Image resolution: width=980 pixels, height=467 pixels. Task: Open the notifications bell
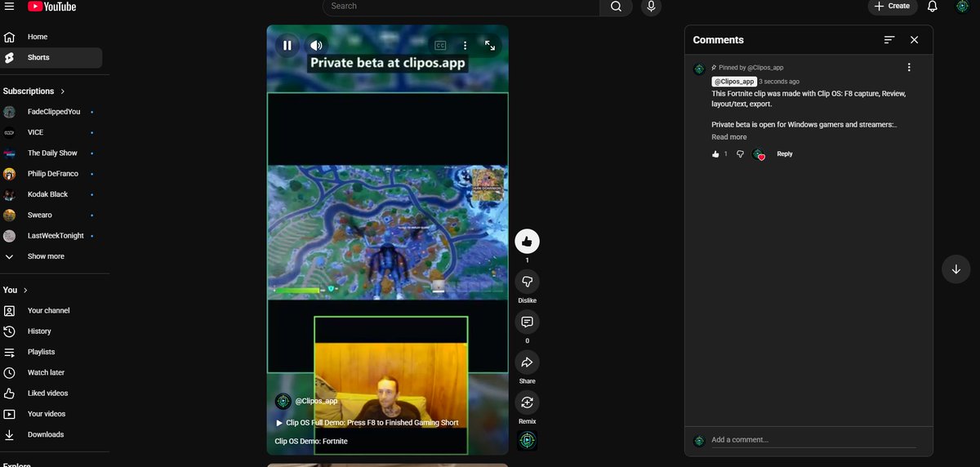pyautogui.click(x=932, y=6)
